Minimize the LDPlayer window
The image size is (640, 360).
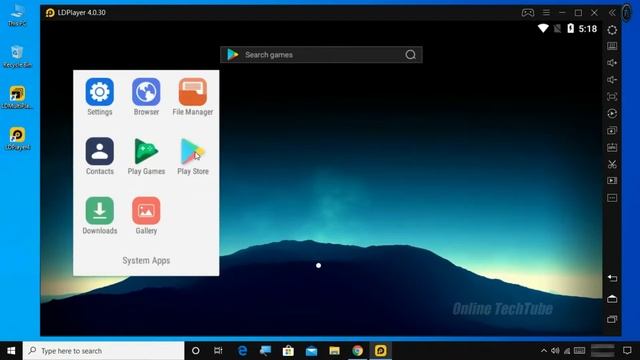562,13
